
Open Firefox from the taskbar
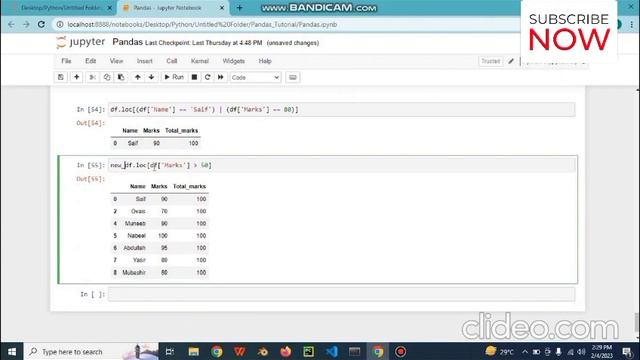pyautogui.click(x=286, y=351)
